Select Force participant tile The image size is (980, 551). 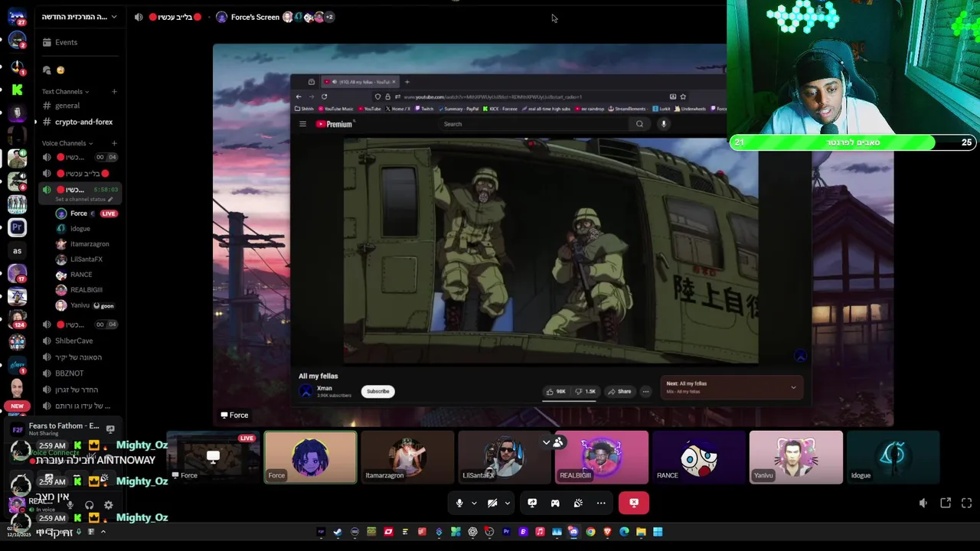click(310, 458)
